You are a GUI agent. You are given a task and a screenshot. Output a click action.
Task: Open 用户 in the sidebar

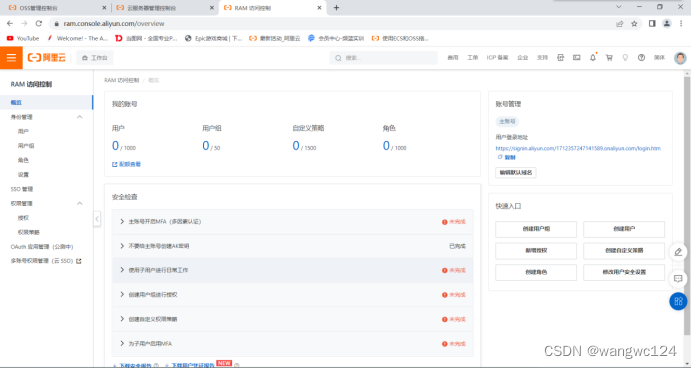(23, 131)
